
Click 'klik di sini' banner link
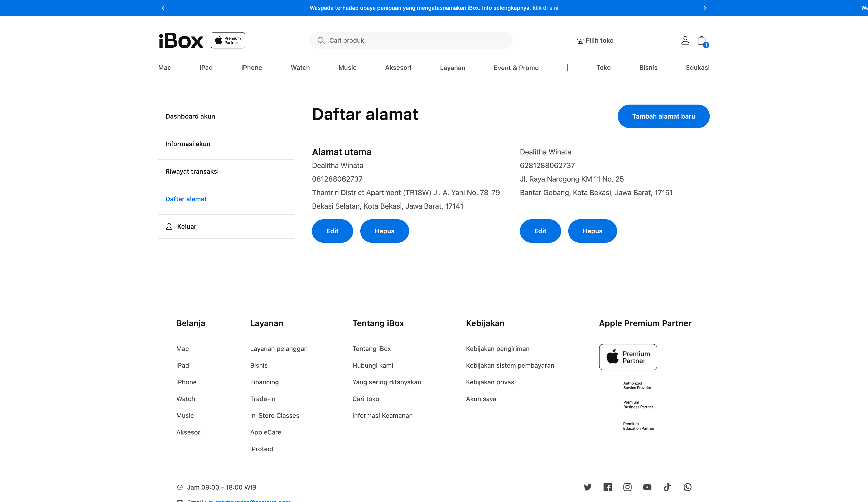[x=545, y=8]
